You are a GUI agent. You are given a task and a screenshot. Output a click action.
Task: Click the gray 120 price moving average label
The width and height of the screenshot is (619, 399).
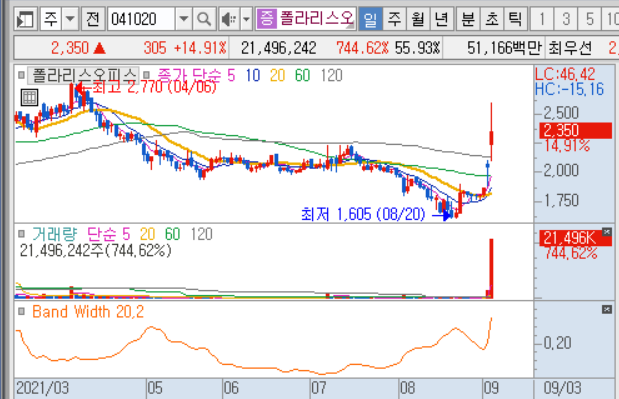pos(331,75)
